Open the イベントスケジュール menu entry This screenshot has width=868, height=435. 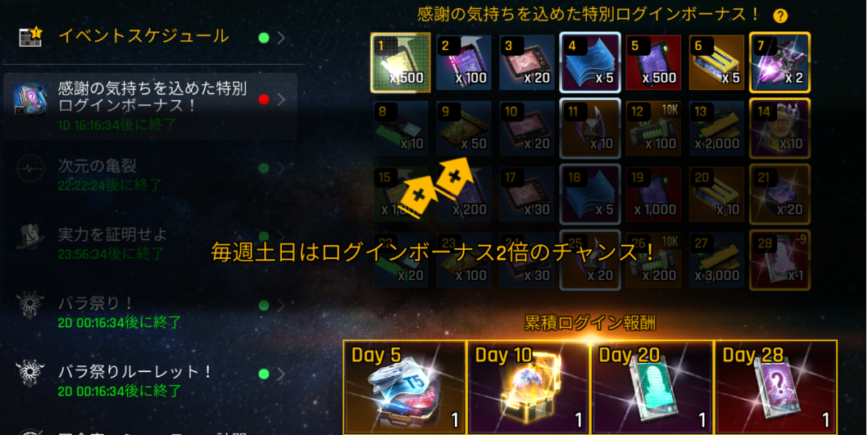pos(151,37)
